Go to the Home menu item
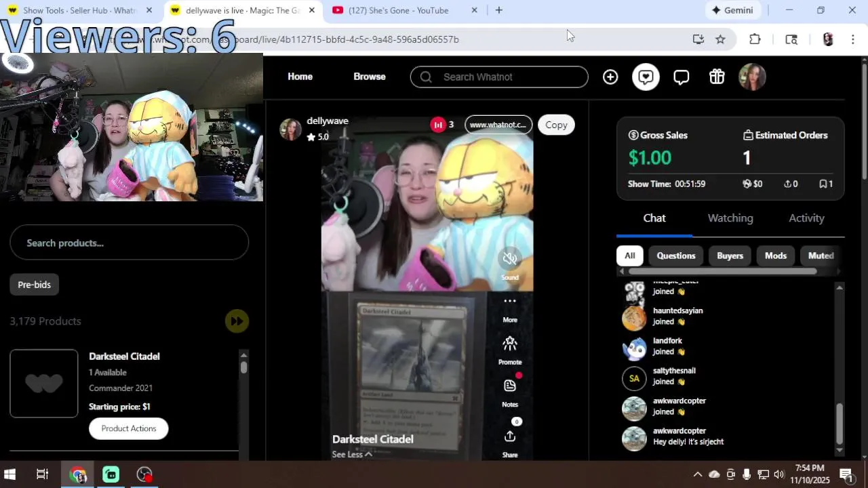Screen dimensions: 868x488 click(x=300, y=77)
